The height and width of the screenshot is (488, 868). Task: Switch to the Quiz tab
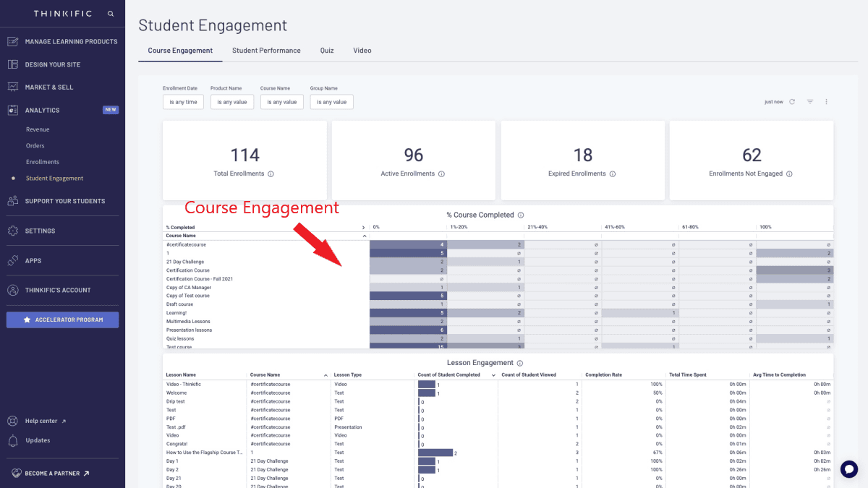pos(327,51)
